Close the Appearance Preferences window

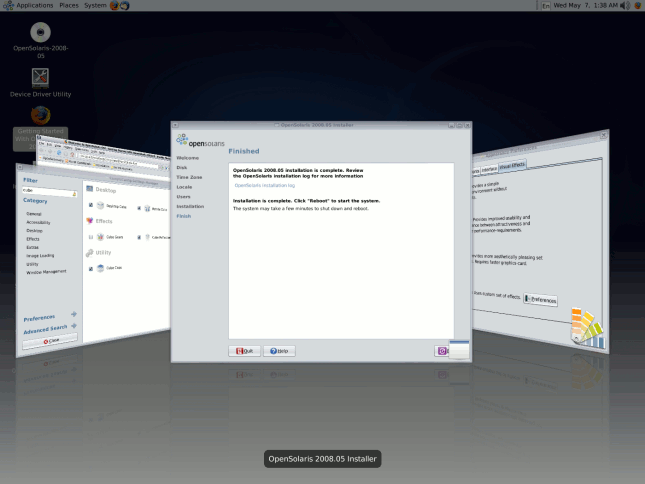(603, 135)
